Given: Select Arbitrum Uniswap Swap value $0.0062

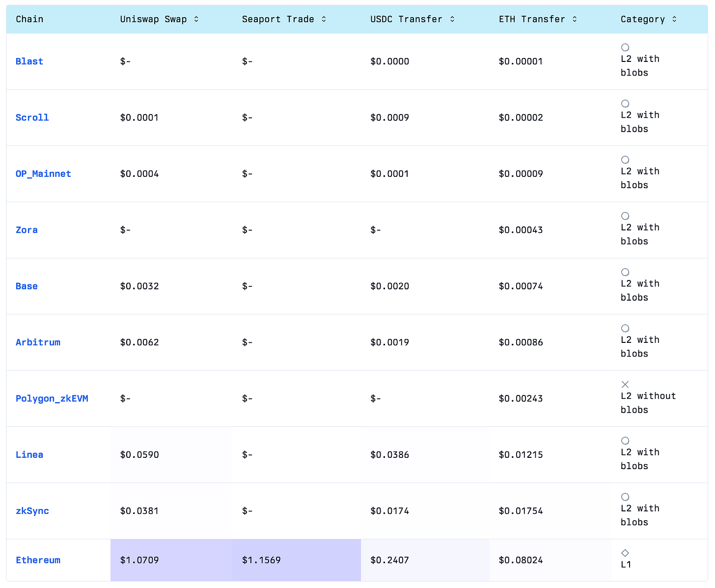Looking at the screenshot, I should [139, 342].
